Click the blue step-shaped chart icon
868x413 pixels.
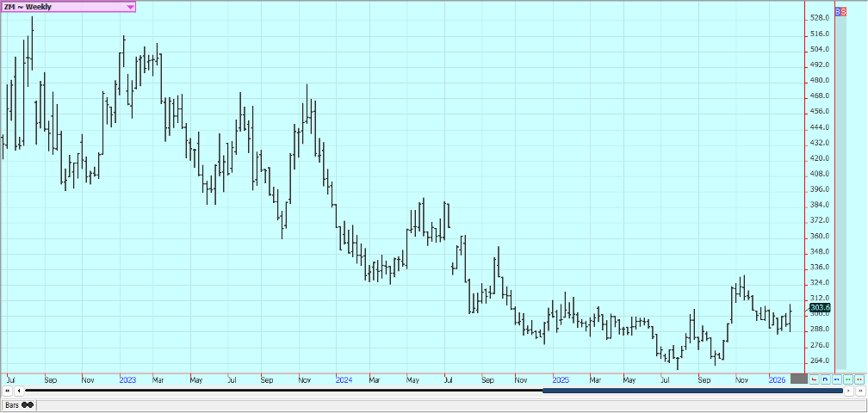pyautogui.click(x=825, y=379)
